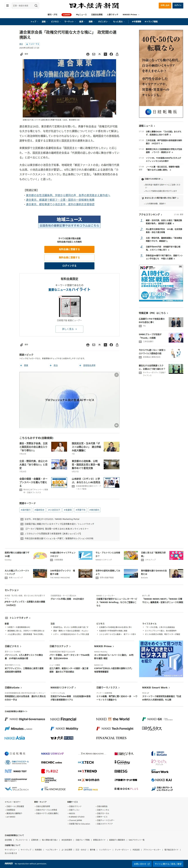Open the 朝刊・夕刊 tab
This screenshot has height=868, width=188.
coord(52,15)
